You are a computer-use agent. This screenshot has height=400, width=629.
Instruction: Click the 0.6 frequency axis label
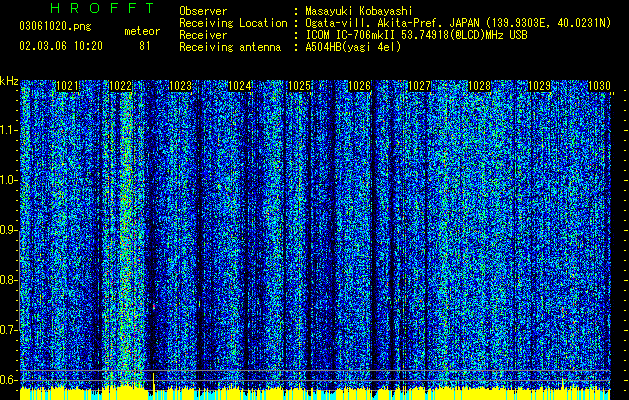8,380
